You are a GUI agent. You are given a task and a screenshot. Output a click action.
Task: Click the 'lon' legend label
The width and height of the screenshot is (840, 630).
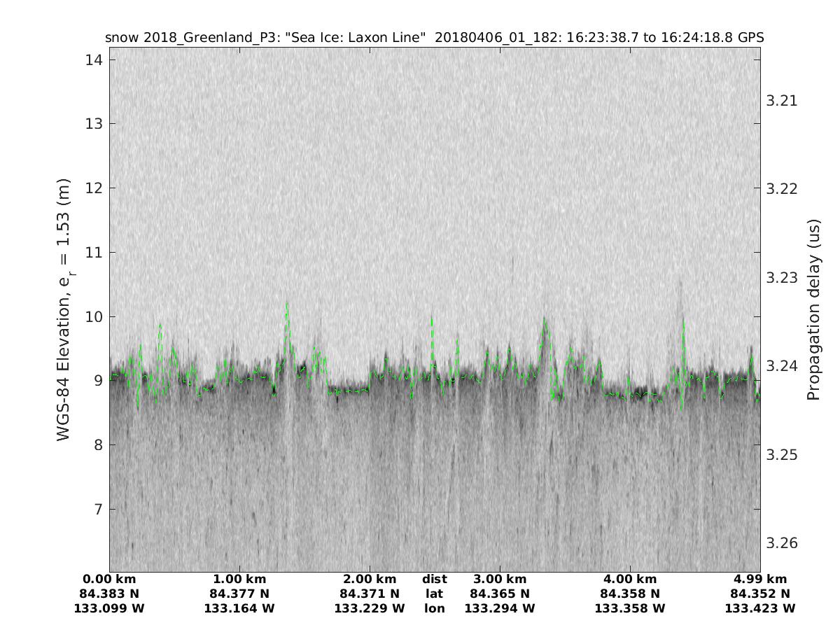point(434,608)
